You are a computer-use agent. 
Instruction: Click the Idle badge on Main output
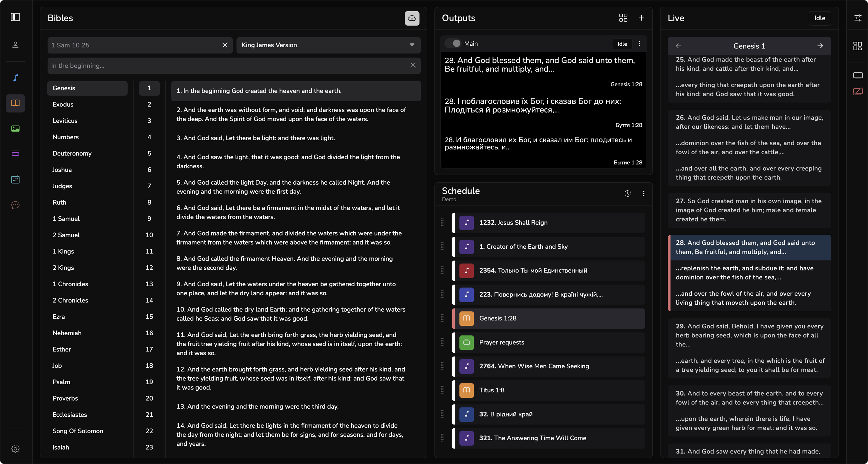click(622, 44)
